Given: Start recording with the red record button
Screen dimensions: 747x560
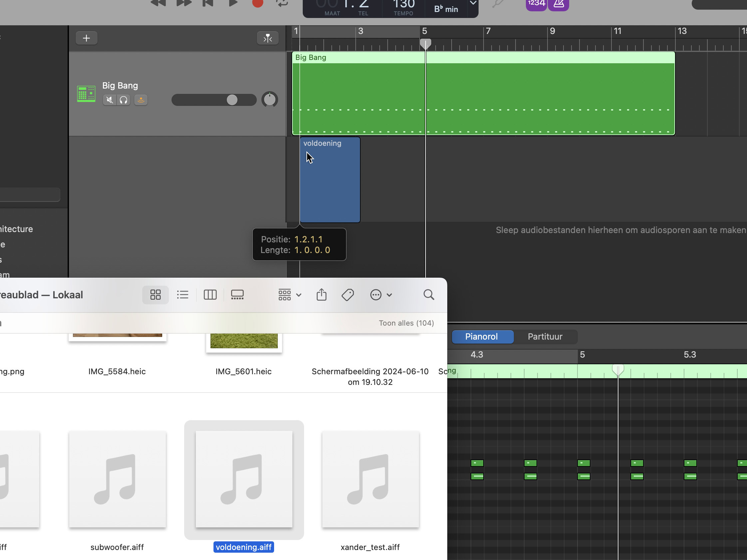Looking at the screenshot, I should 257,3.
